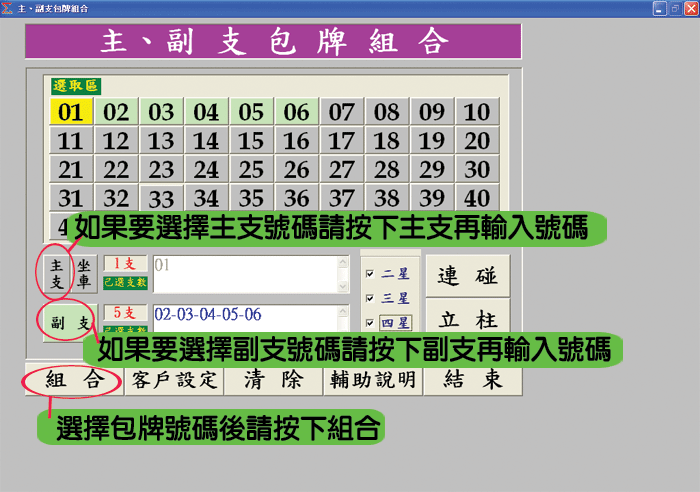Uncheck the 四星 checkbox
Screen dimensions: 700x492
pyautogui.click(x=370, y=322)
